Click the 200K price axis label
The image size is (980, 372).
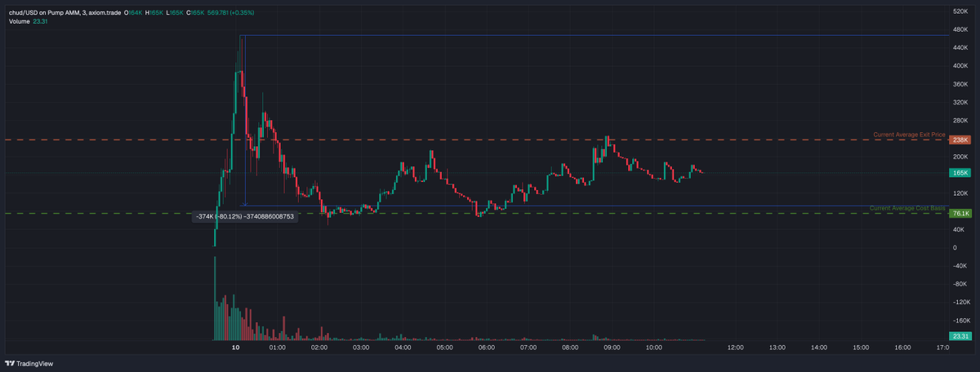click(960, 157)
